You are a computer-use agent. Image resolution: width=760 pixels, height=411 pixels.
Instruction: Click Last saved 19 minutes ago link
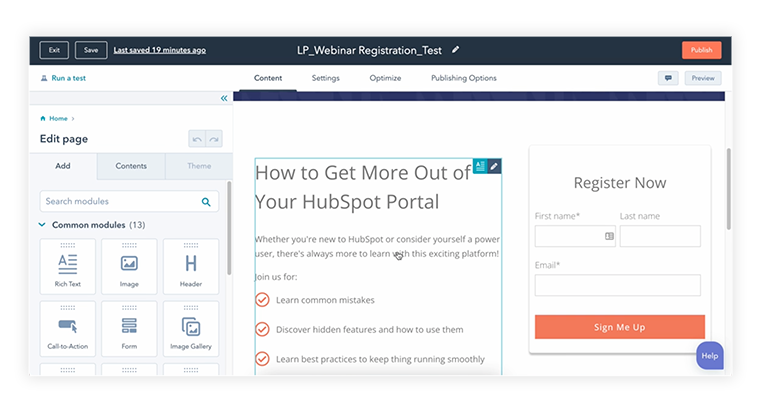[x=159, y=50]
